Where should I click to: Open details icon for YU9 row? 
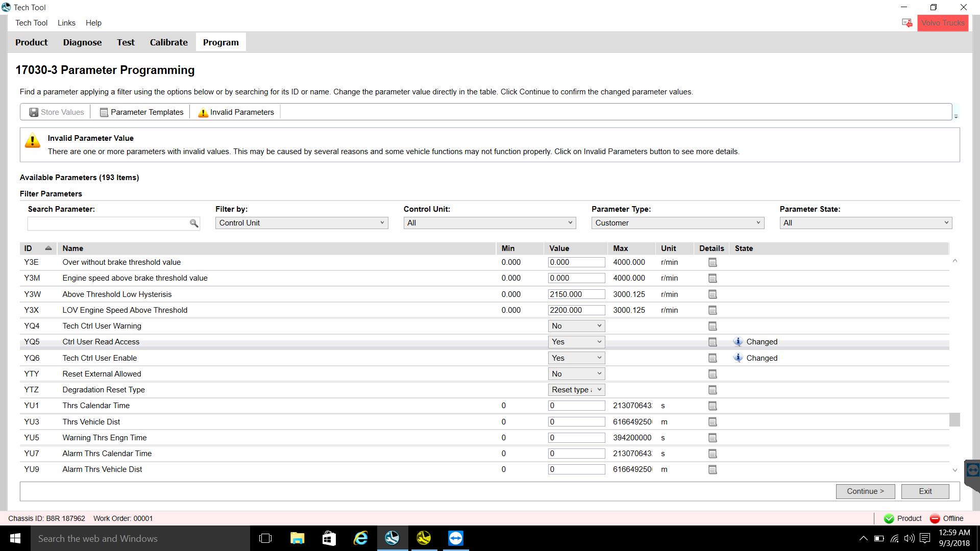(x=713, y=469)
